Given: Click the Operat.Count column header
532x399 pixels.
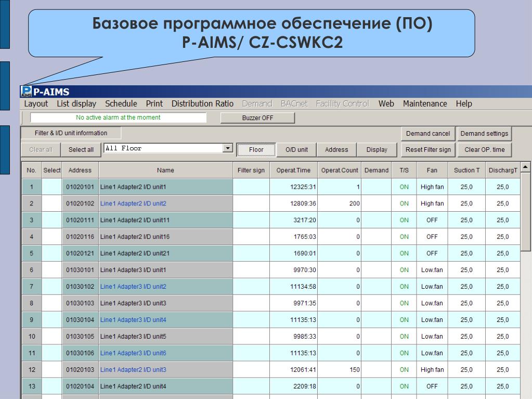Looking at the screenshot, I should [x=340, y=170].
